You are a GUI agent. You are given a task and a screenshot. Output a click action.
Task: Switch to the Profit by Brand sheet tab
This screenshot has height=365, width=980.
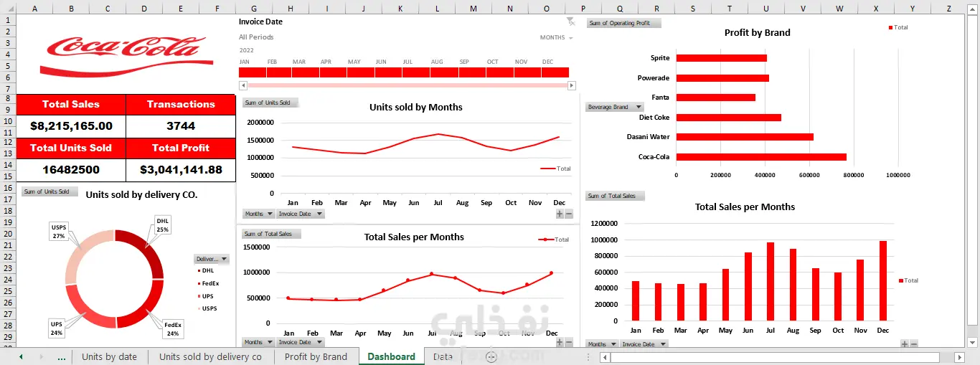(316, 356)
